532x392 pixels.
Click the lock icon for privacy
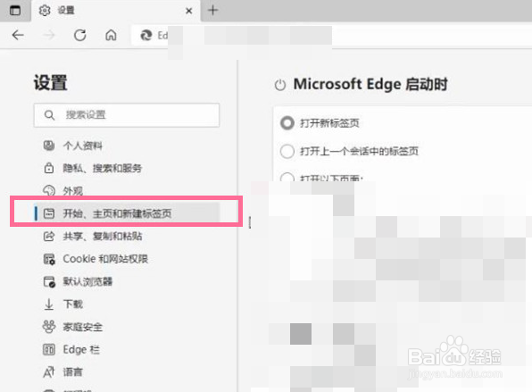click(x=49, y=168)
